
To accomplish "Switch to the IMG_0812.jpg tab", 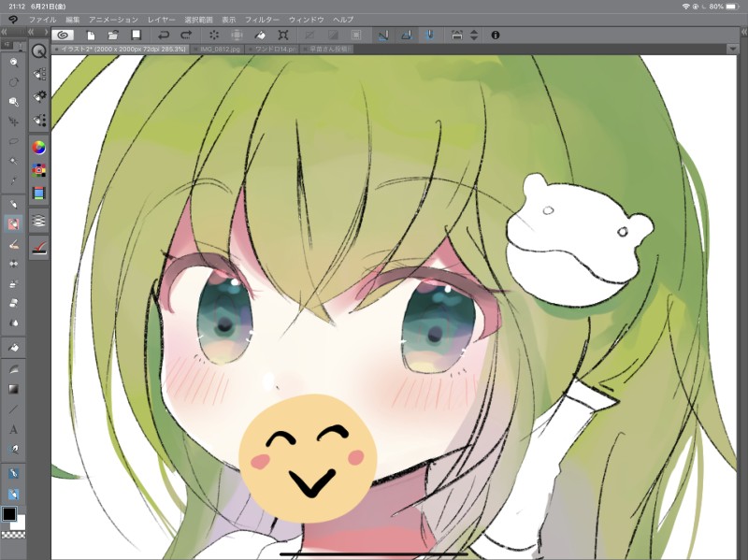I will click(217, 49).
